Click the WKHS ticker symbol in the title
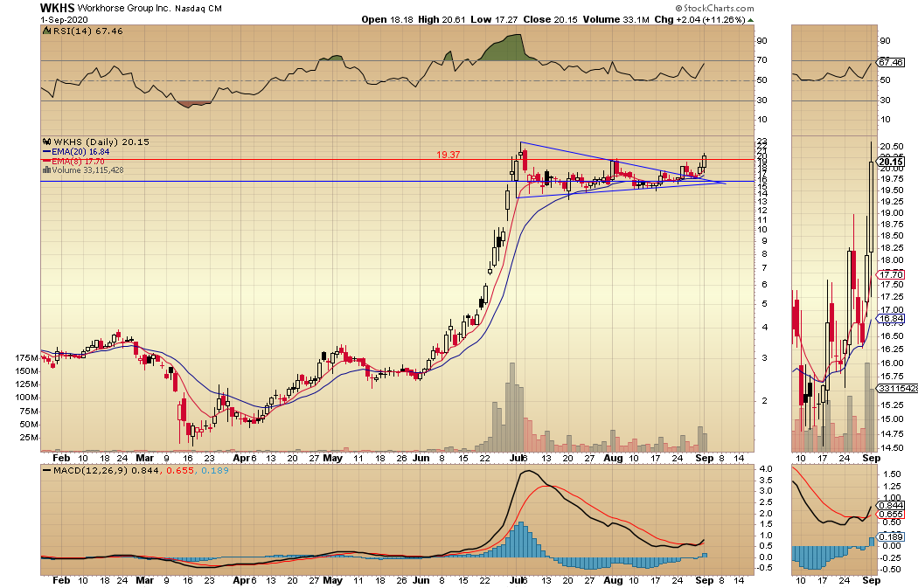Viewport: 918px width, 588px height. pyautogui.click(x=57, y=8)
